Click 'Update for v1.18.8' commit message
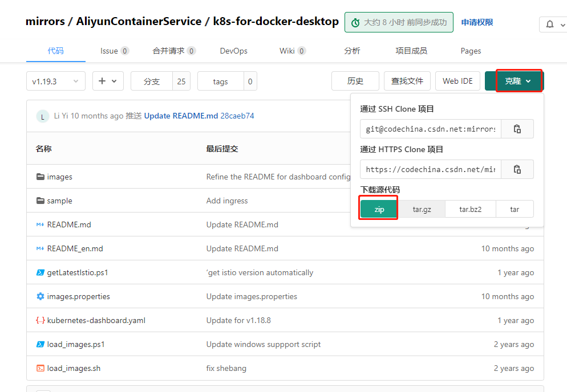The height and width of the screenshot is (392, 567). (x=238, y=320)
